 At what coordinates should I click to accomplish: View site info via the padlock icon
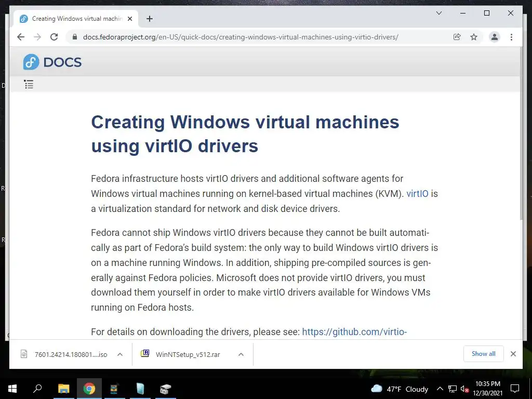pyautogui.click(x=75, y=37)
